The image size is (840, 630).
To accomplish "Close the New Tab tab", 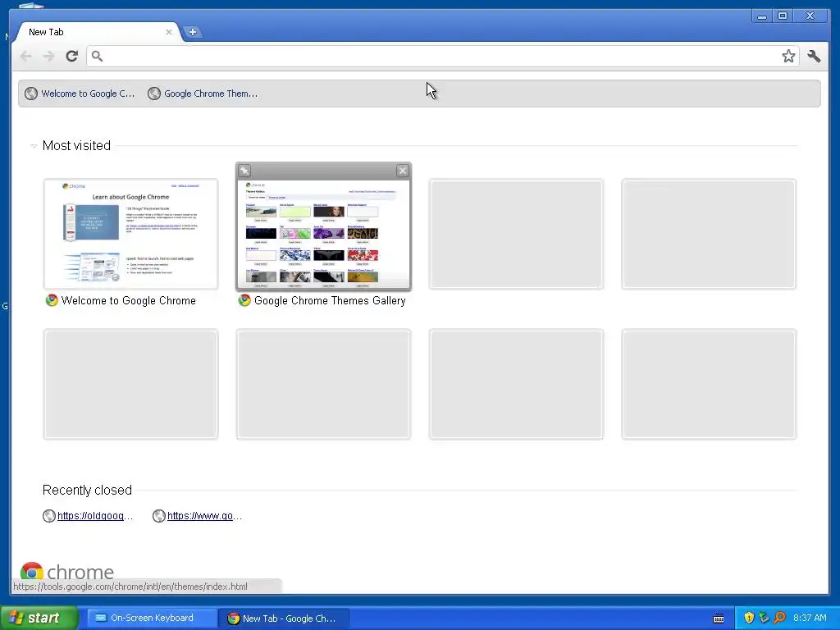I will [x=169, y=32].
